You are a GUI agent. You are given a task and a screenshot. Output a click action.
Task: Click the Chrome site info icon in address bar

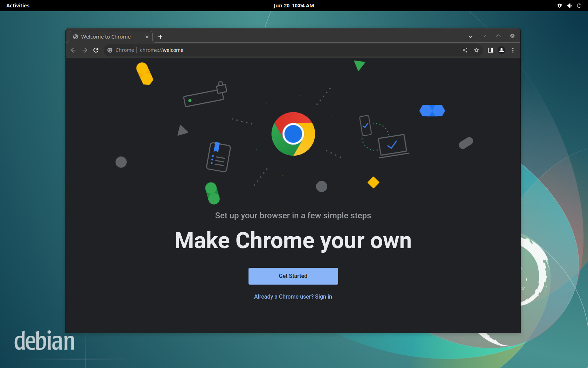(x=110, y=50)
